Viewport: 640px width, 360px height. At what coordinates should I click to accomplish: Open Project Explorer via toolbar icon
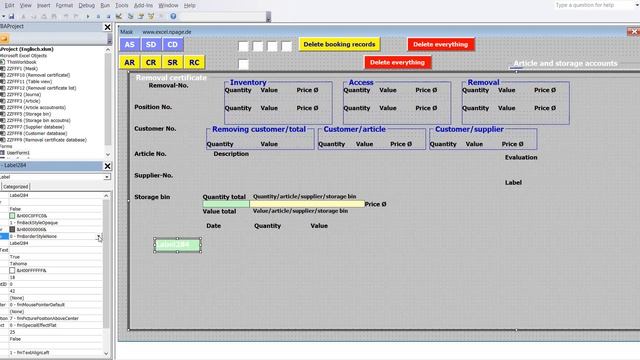point(131,16)
